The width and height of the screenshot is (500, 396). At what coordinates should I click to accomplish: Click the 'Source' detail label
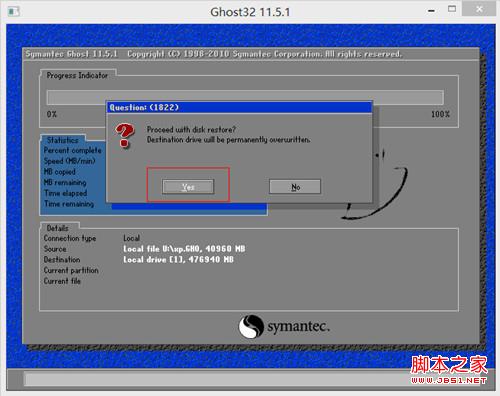coord(55,249)
